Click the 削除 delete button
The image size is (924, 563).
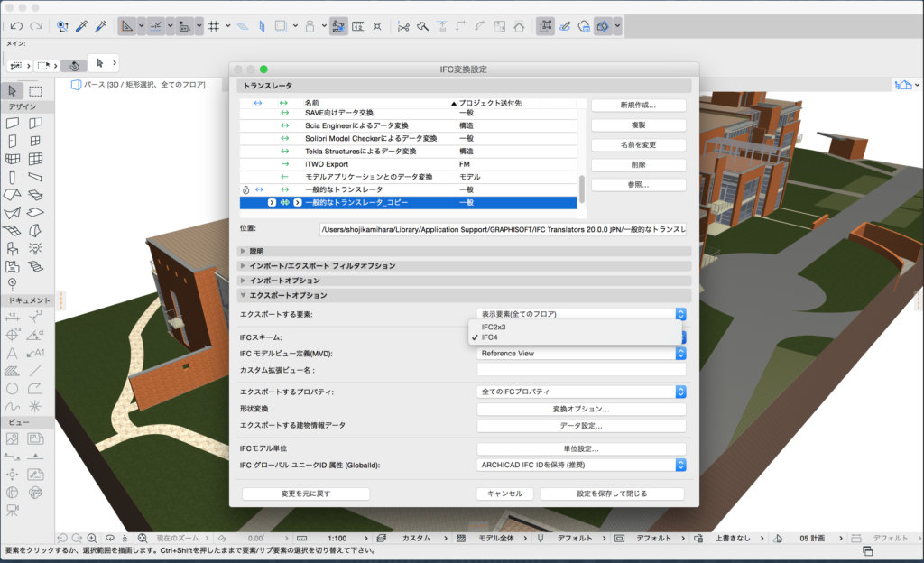pos(638,165)
